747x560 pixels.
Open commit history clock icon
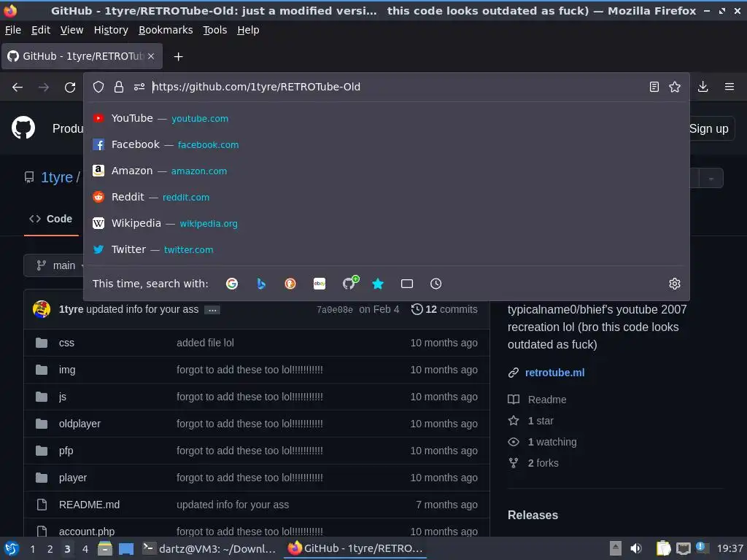417,309
